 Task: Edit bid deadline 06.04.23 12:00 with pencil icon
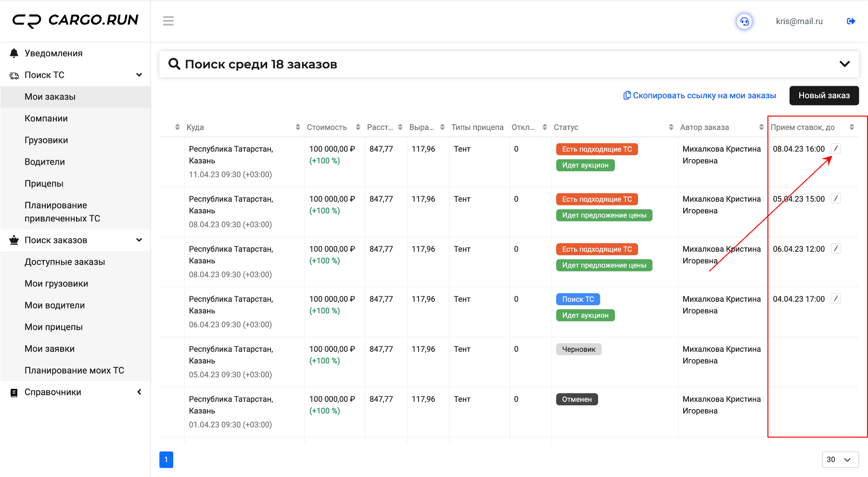[x=836, y=249]
